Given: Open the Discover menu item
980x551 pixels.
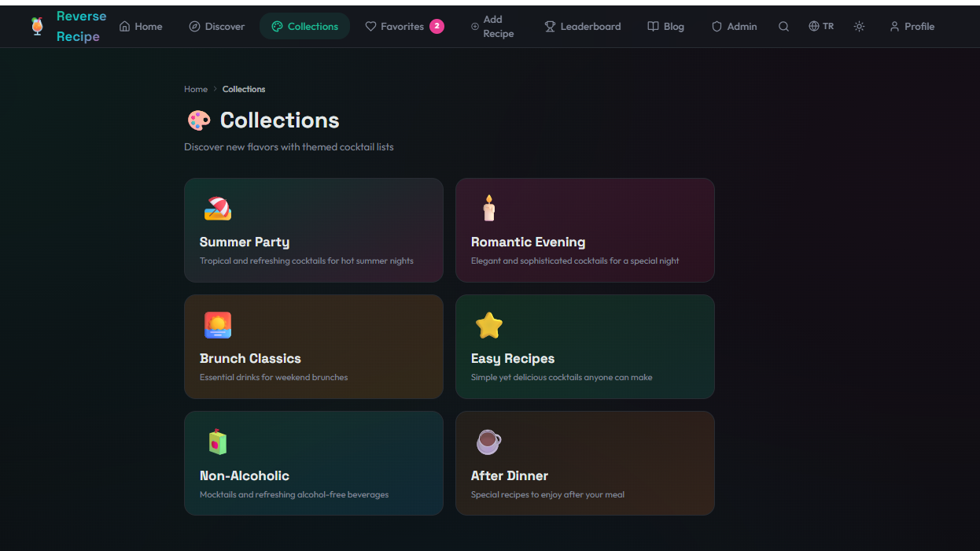Looking at the screenshot, I should (216, 26).
